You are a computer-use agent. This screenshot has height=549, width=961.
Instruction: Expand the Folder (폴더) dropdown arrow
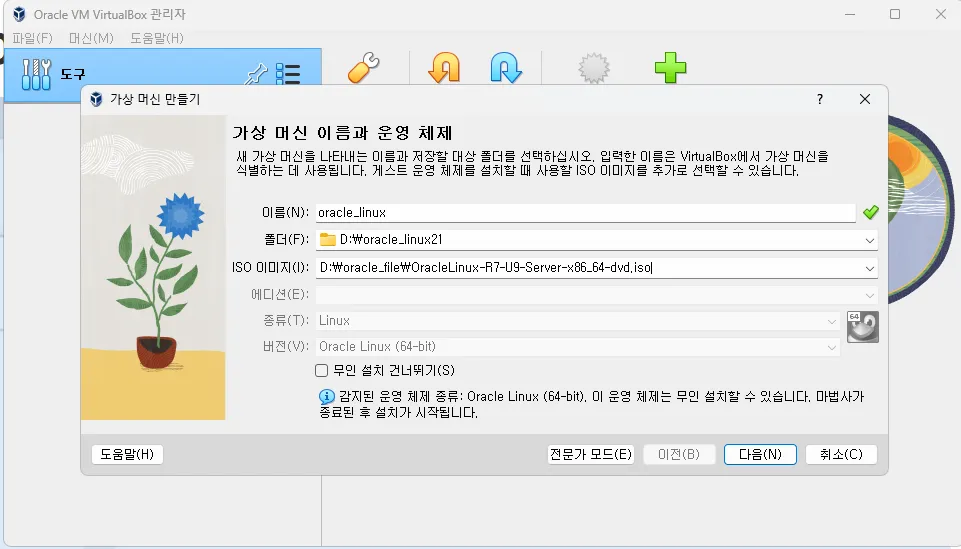click(869, 240)
